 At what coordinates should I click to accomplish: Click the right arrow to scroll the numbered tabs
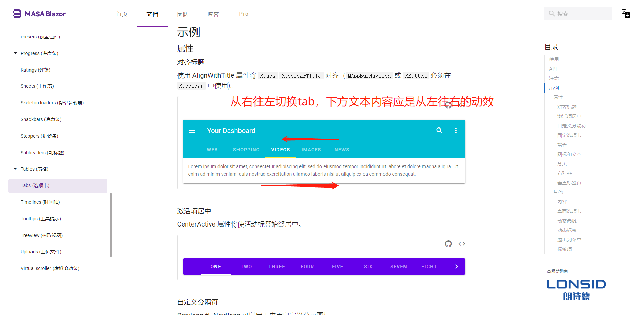[x=456, y=267]
